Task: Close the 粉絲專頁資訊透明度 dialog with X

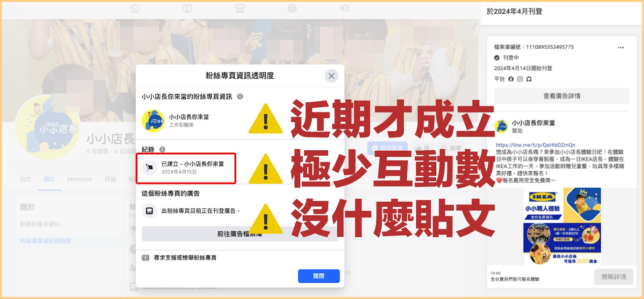Action: click(x=331, y=76)
